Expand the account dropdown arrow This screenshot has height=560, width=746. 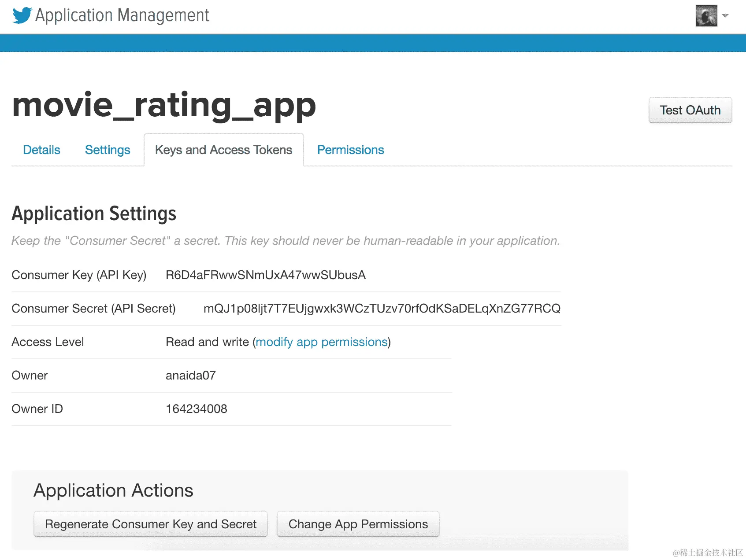coord(725,16)
